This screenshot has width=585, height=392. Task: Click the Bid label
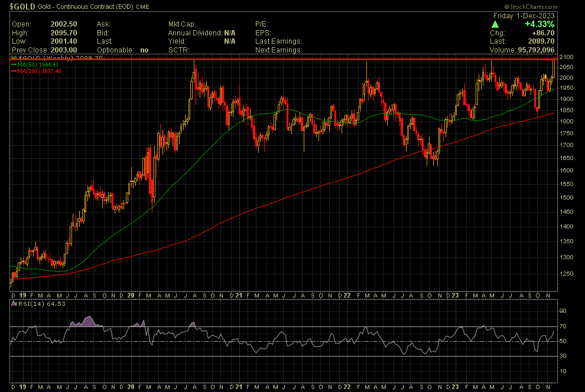[x=103, y=33]
